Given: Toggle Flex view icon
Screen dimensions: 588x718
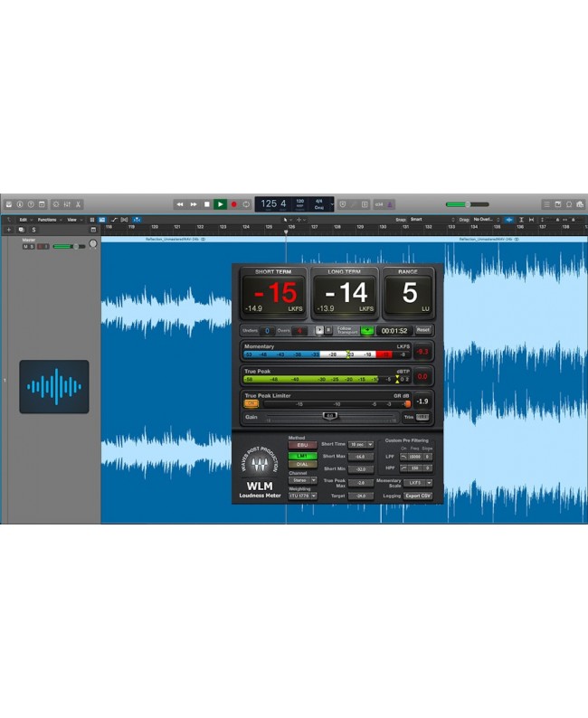Looking at the screenshot, I should (124, 220).
